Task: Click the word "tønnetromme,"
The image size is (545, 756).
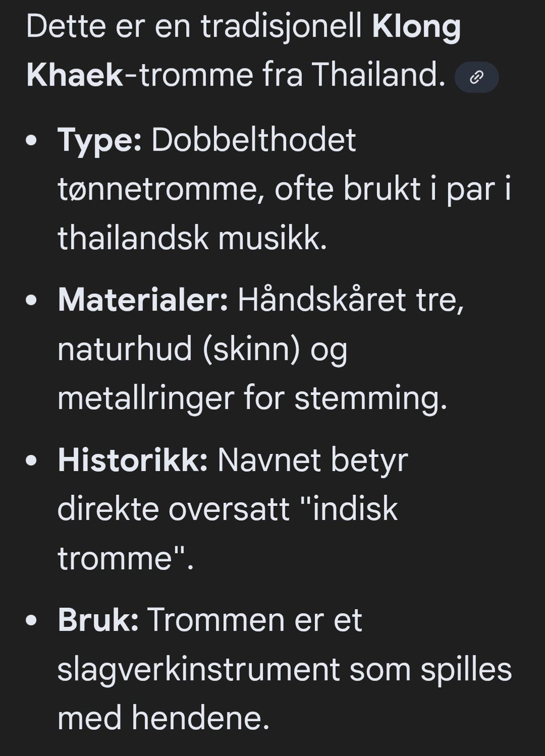Action: 161,190
